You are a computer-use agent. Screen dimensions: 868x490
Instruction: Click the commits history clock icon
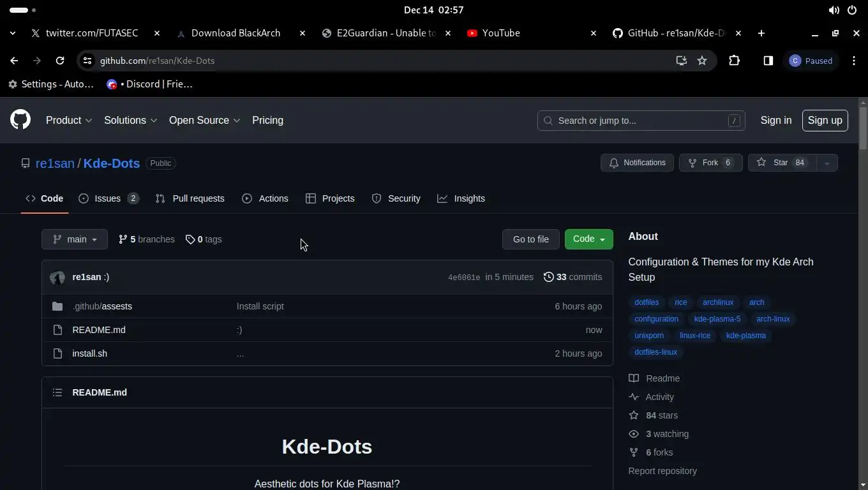548,277
